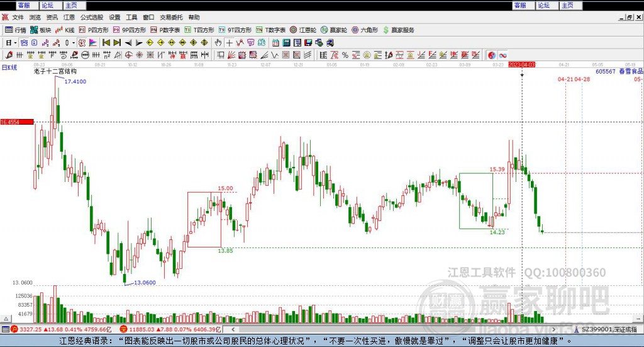Click the infinity loop icon

(x=502, y=55)
